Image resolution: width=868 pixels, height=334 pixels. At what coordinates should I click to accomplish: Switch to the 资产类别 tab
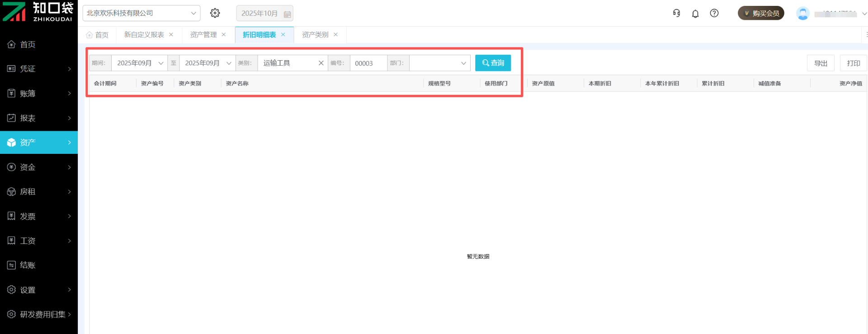(315, 35)
